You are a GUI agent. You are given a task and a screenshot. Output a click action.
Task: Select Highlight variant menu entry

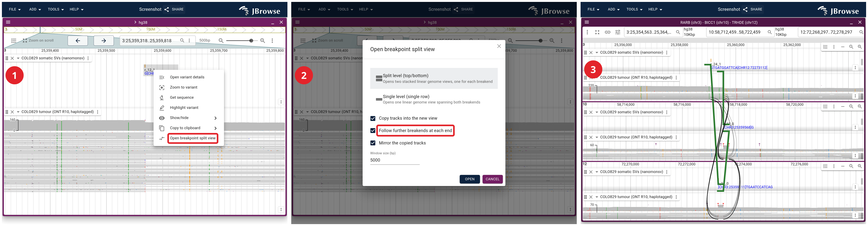[189, 108]
